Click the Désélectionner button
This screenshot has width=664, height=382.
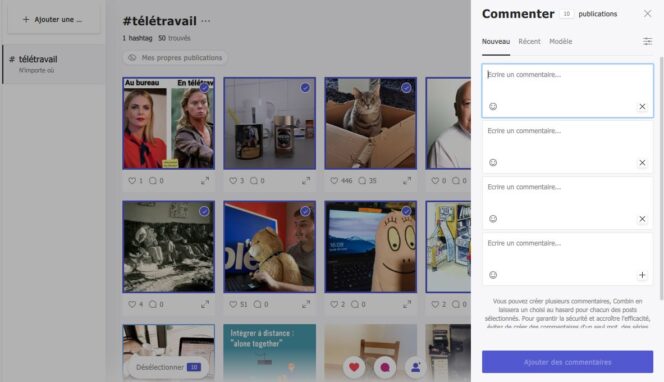coord(168,367)
